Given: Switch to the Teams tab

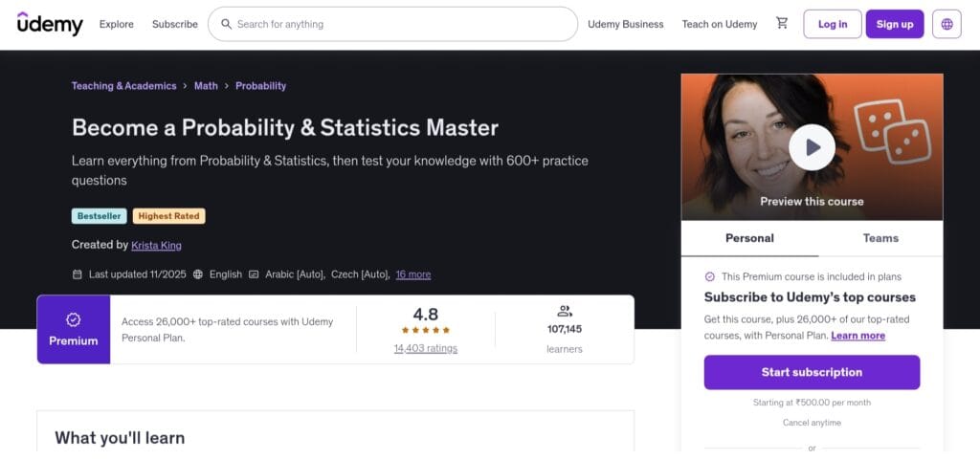Looking at the screenshot, I should pyautogui.click(x=880, y=238).
